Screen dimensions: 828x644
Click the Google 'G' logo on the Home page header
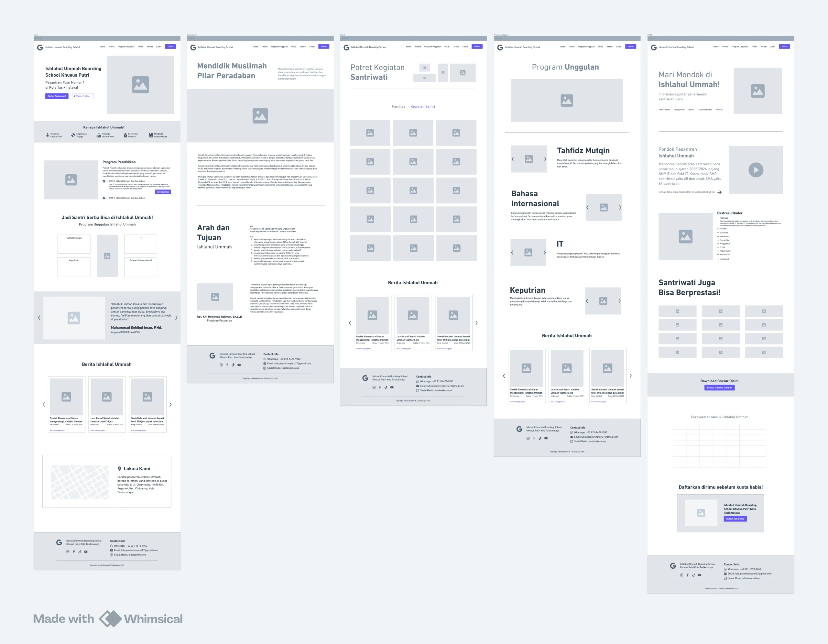tap(40, 47)
